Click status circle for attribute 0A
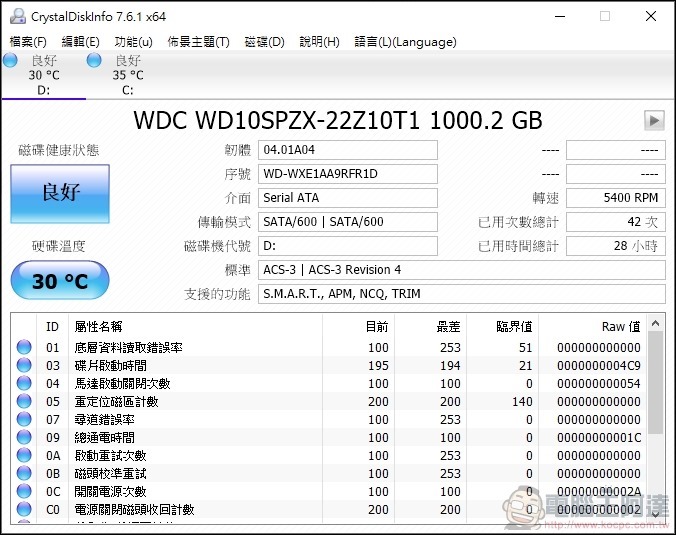 [x=24, y=455]
